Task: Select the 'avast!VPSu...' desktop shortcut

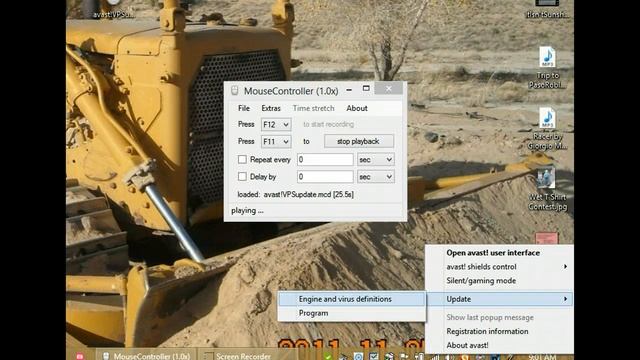Action: pyautogui.click(x=113, y=10)
